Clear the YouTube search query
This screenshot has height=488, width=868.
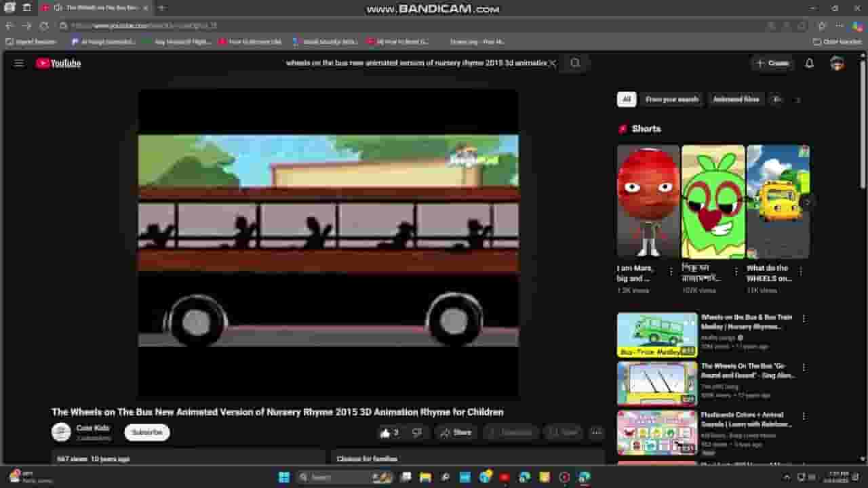coord(553,63)
